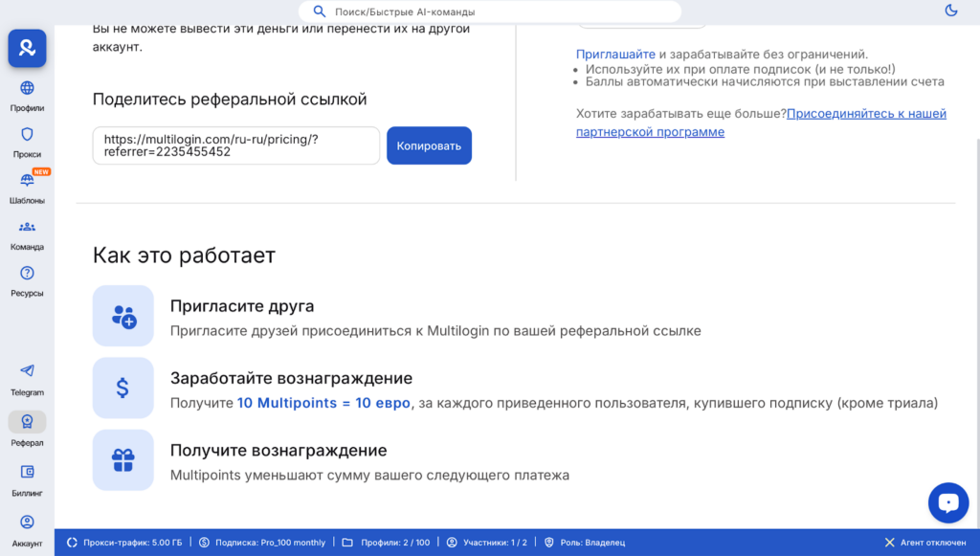Click the Пригласите друга add-friend icon

(x=123, y=316)
